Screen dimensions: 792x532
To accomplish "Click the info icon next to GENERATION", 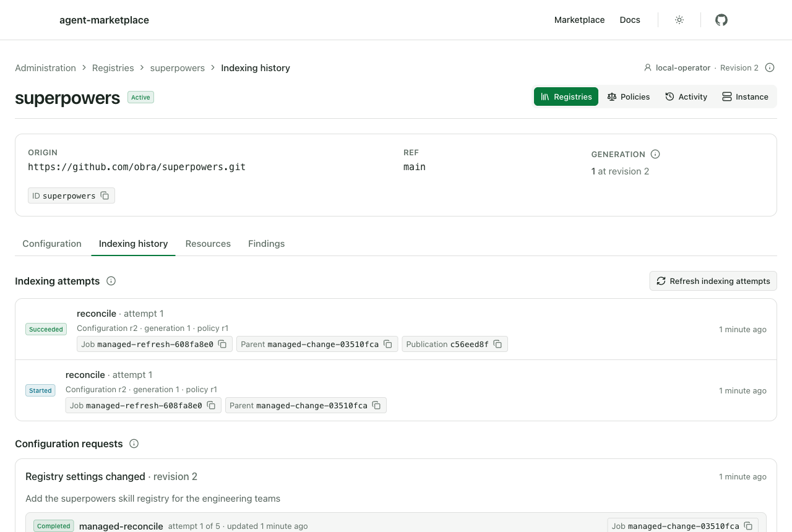I will tap(655, 154).
